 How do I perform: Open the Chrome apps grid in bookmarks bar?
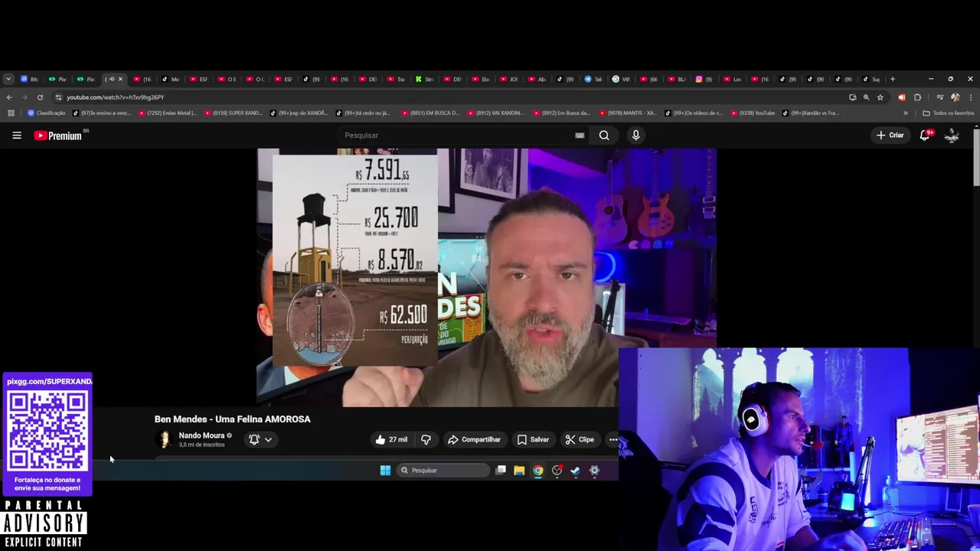[11, 113]
